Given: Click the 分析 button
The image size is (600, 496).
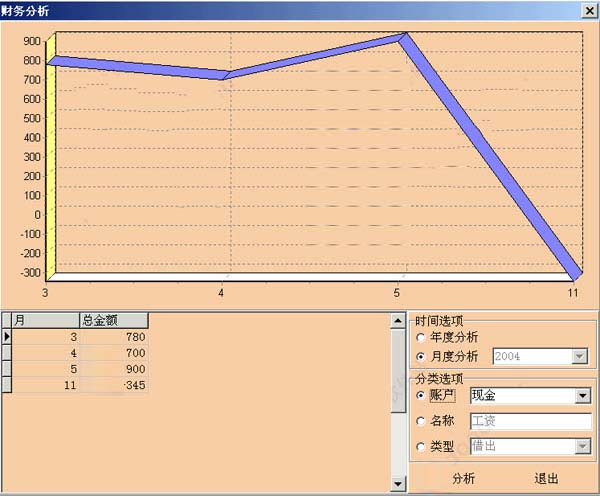Looking at the screenshot, I should tap(463, 478).
